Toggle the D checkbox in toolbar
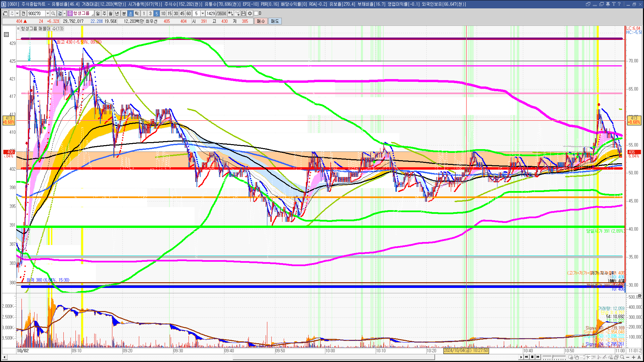Viewport: 644px width, 362px height. click(256, 13)
